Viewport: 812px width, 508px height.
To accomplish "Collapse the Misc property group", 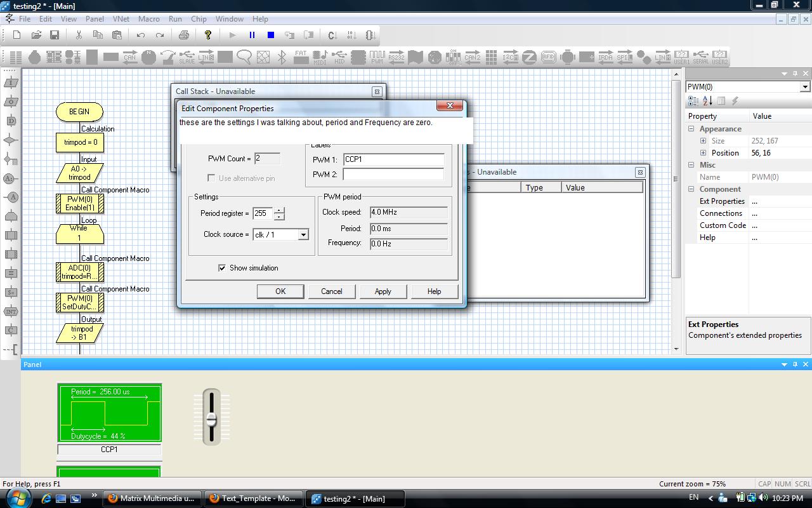I will 691,165.
